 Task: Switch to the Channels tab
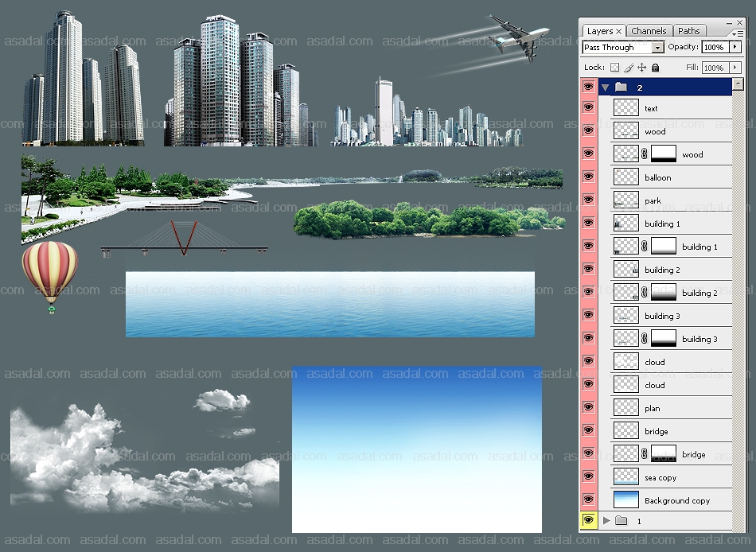pyautogui.click(x=649, y=31)
